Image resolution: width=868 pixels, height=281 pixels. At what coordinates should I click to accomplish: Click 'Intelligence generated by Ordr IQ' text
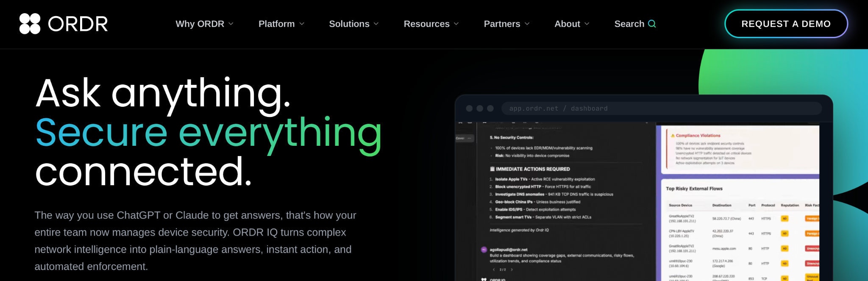(x=519, y=230)
